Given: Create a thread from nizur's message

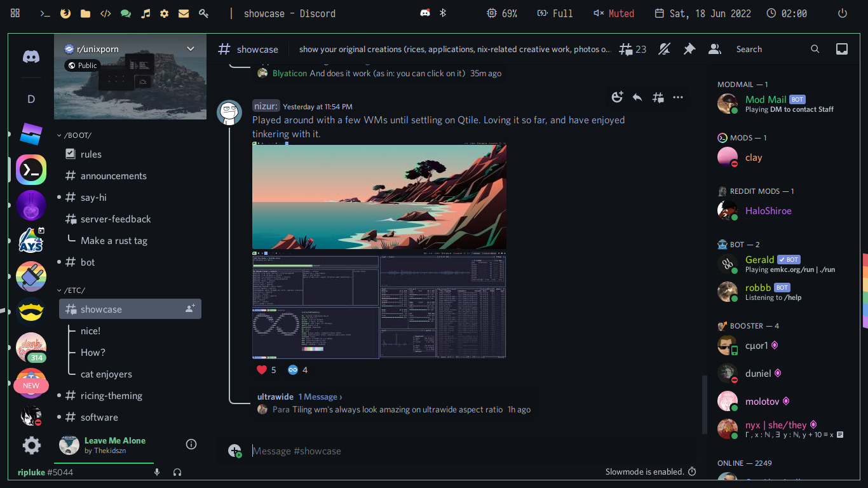Looking at the screenshot, I should 658,97.
